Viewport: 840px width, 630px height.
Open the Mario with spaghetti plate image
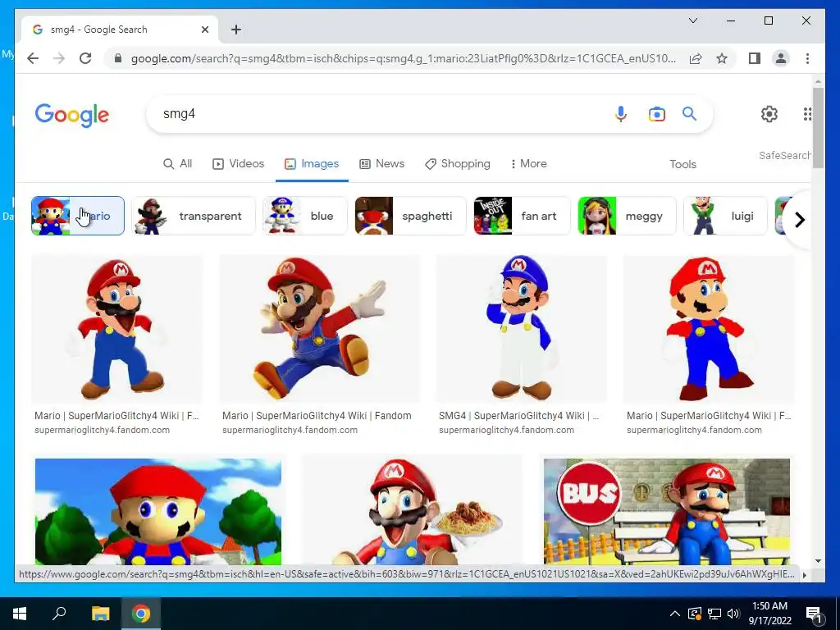412,510
